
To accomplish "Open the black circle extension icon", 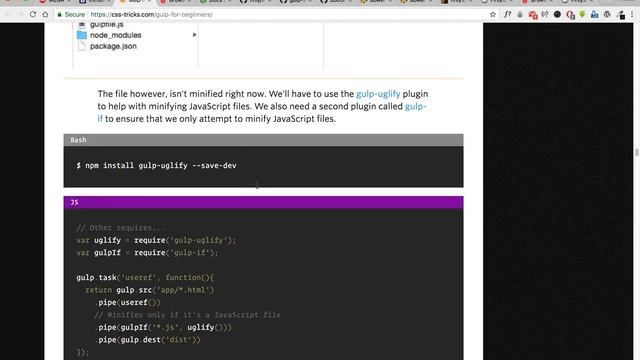I will click(x=557, y=14).
